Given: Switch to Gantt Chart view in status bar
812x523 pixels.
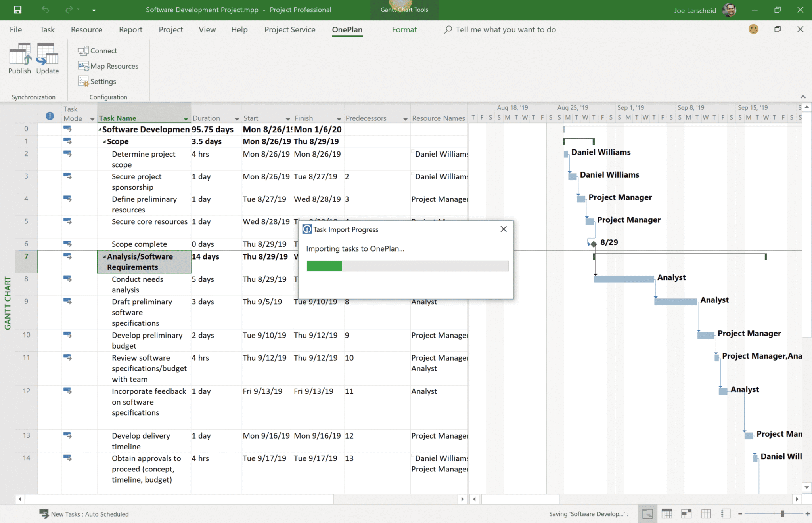Looking at the screenshot, I should [x=647, y=514].
